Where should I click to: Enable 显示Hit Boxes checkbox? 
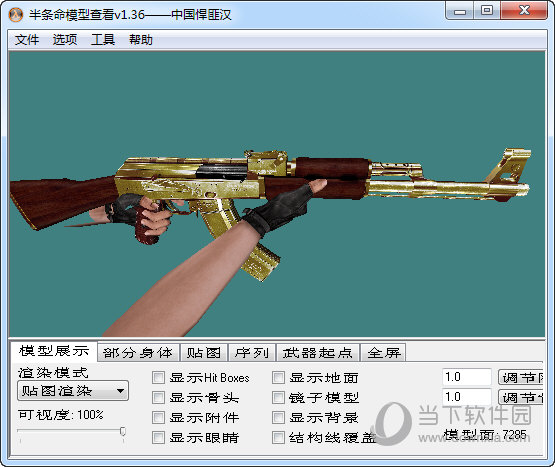[158, 378]
